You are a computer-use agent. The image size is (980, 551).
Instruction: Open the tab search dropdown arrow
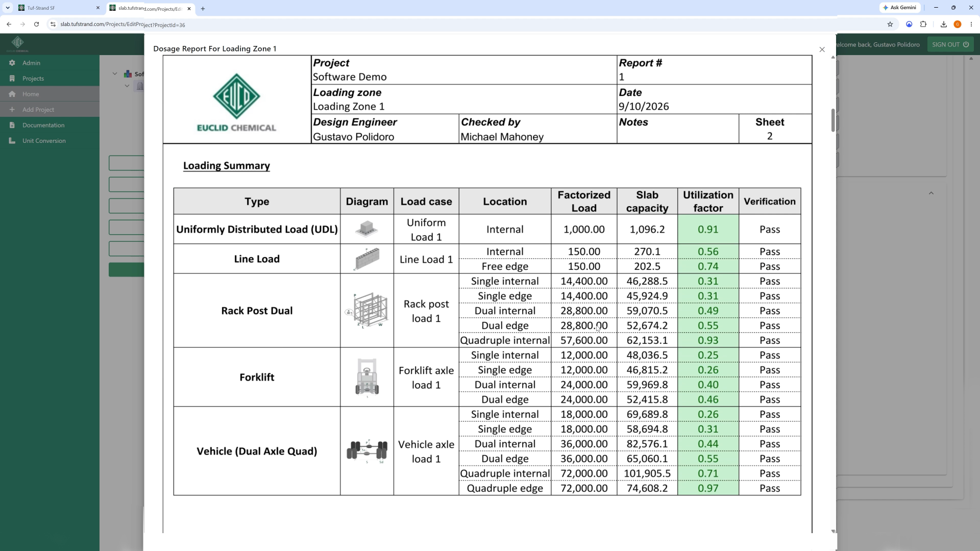pos(8,8)
